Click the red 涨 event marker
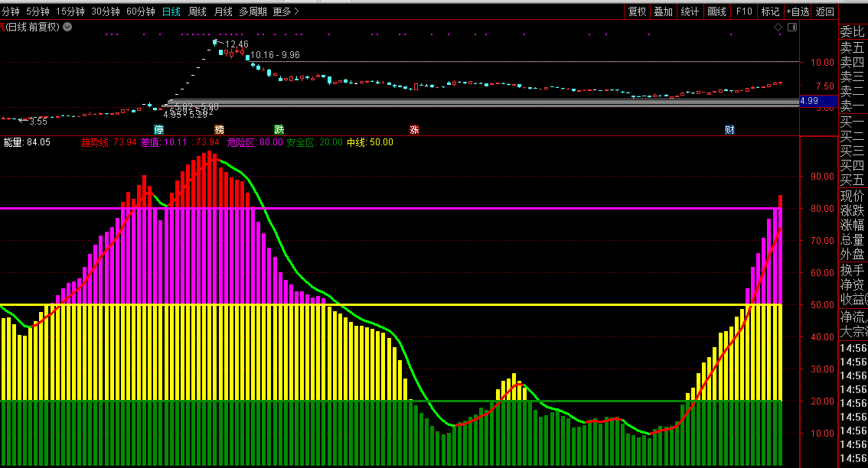The height and width of the screenshot is (468, 868). (414, 129)
